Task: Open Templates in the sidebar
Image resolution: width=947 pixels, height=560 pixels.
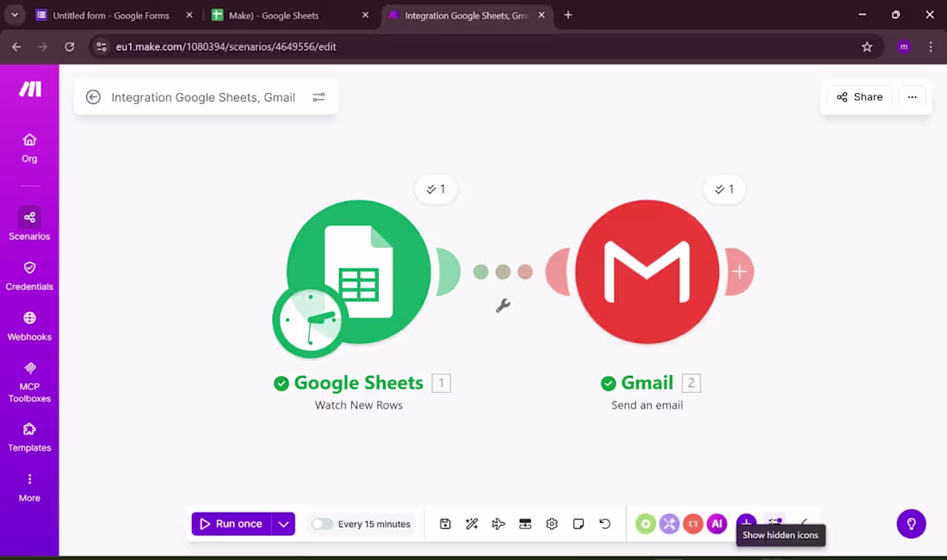Action: pos(29,438)
